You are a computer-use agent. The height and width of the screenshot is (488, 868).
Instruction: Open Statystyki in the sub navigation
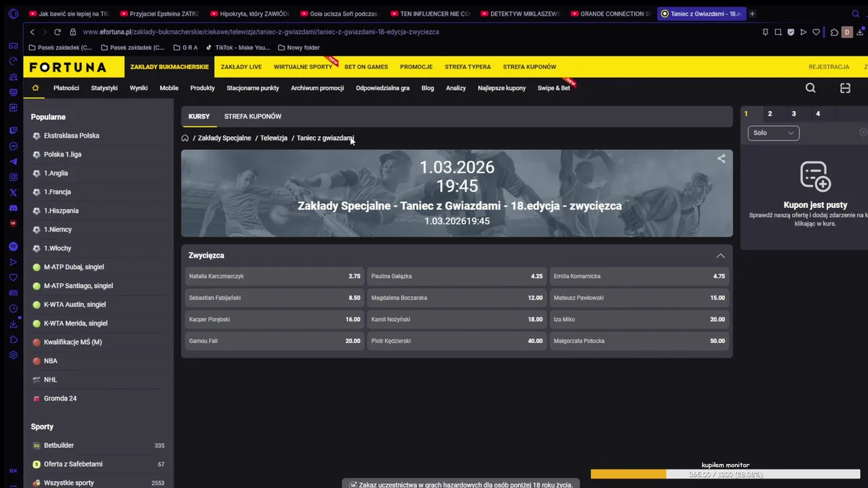pyautogui.click(x=104, y=88)
